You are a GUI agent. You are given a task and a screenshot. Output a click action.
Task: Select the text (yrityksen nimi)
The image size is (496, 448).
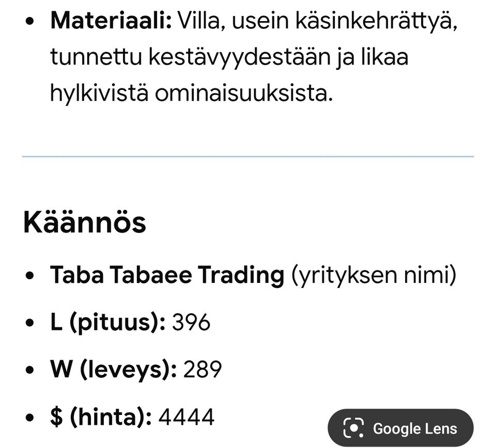pos(372,275)
